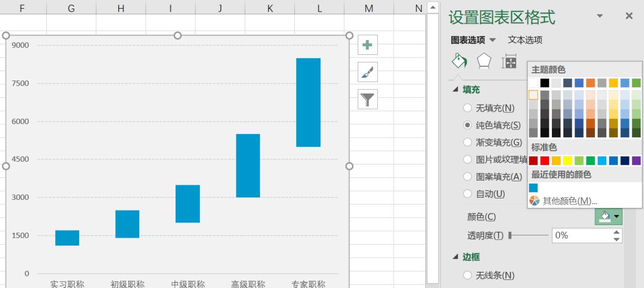The image size is (644, 288).
Task: Decrease transparency with the down spinner
Action: pos(617,239)
